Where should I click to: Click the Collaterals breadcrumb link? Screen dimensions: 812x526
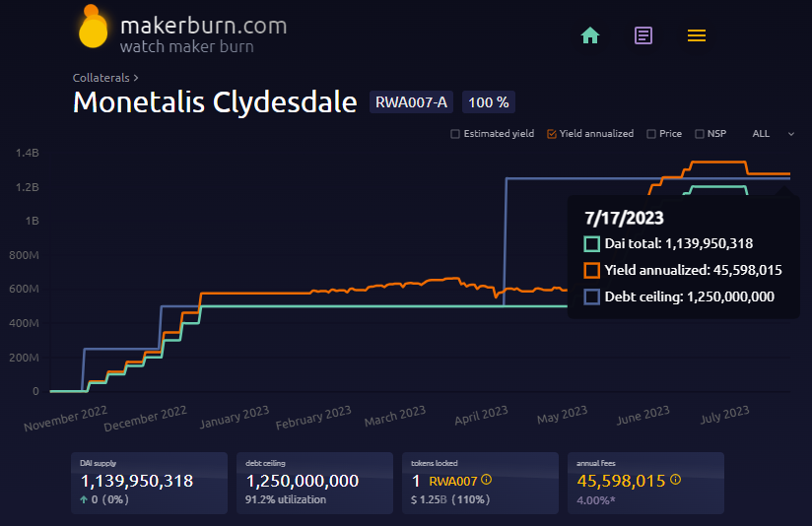click(x=101, y=78)
